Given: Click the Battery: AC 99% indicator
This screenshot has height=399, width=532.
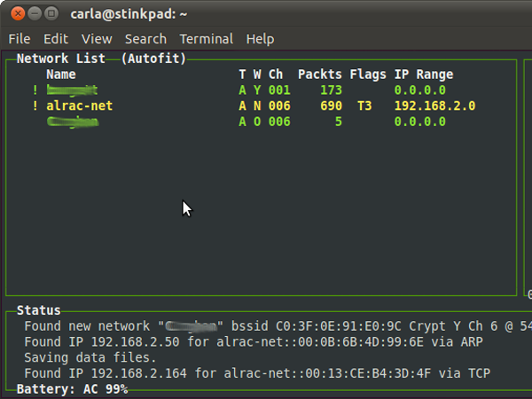Looking at the screenshot, I should coord(73,389).
